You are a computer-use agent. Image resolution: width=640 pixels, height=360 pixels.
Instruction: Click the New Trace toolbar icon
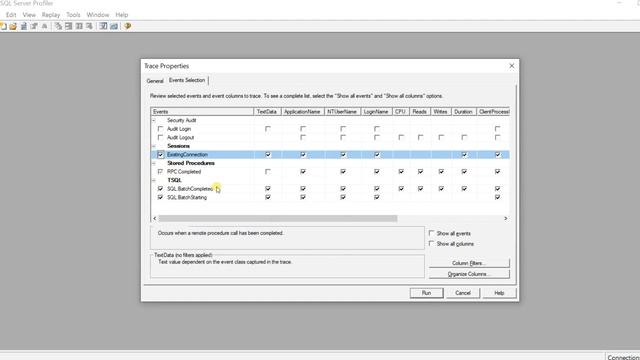[x=3, y=26]
